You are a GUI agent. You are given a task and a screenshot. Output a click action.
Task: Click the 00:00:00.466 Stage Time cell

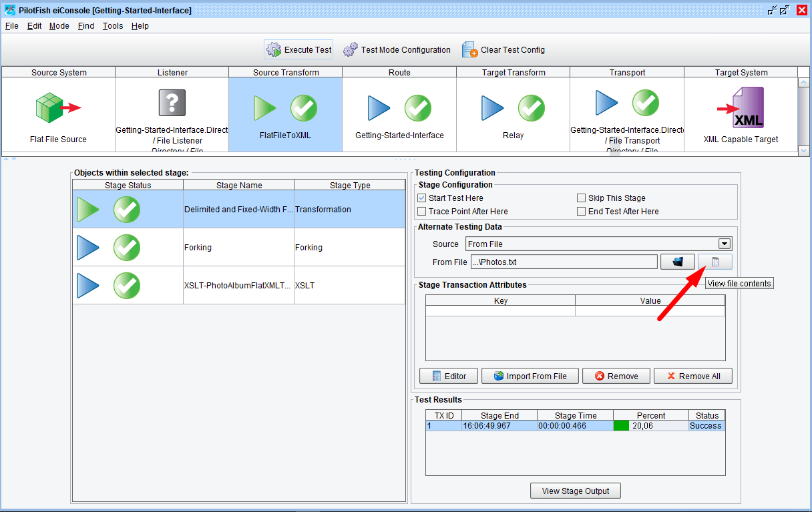(x=575, y=426)
